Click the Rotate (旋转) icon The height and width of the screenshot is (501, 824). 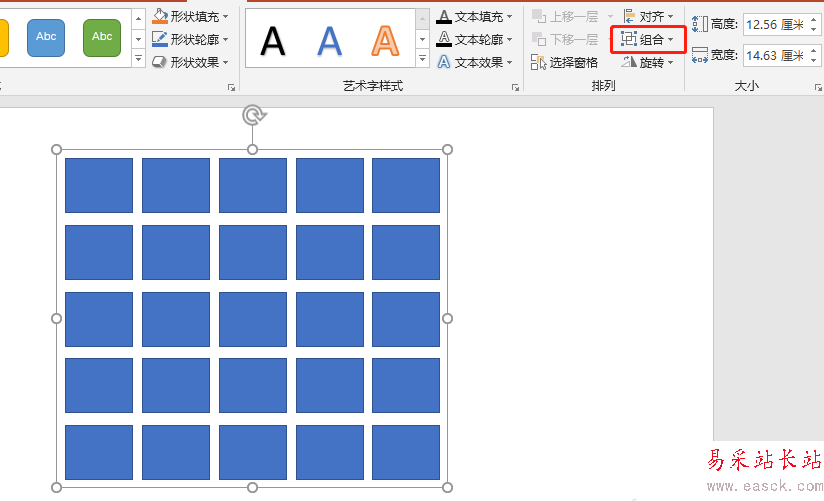tap(629, 62)
